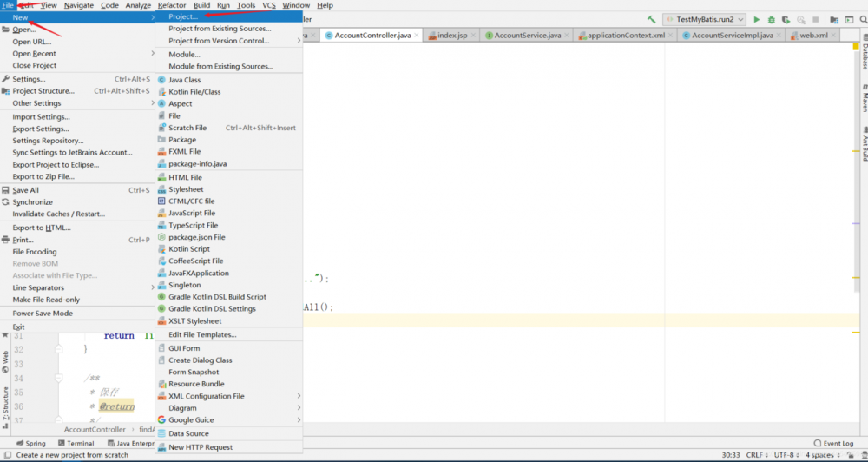Expand Google Guice submenu
868x462 pixels.
[x=228, y=420]
